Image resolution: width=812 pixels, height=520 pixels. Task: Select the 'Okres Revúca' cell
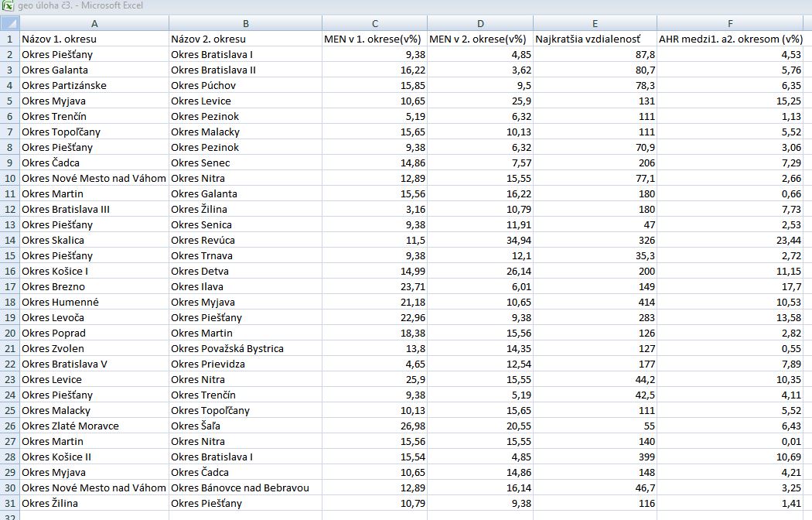point(245,241)
